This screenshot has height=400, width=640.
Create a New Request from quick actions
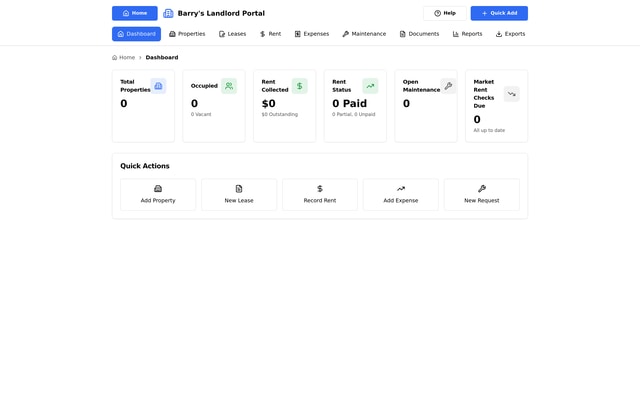click(481, 194)
